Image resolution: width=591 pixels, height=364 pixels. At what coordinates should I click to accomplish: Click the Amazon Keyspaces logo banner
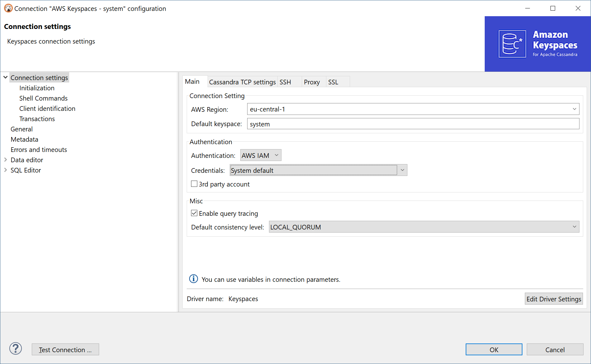click(537, 44)
